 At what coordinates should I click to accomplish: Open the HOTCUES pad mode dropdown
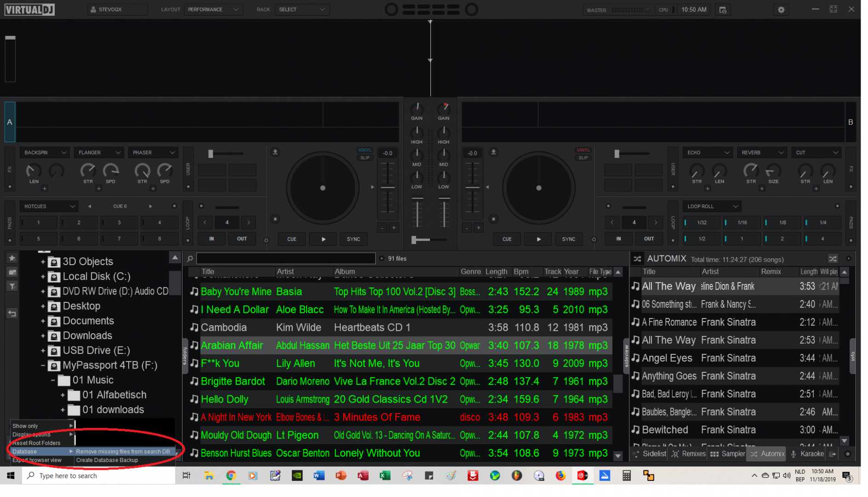pyautogui.click(x=49, y=206)
